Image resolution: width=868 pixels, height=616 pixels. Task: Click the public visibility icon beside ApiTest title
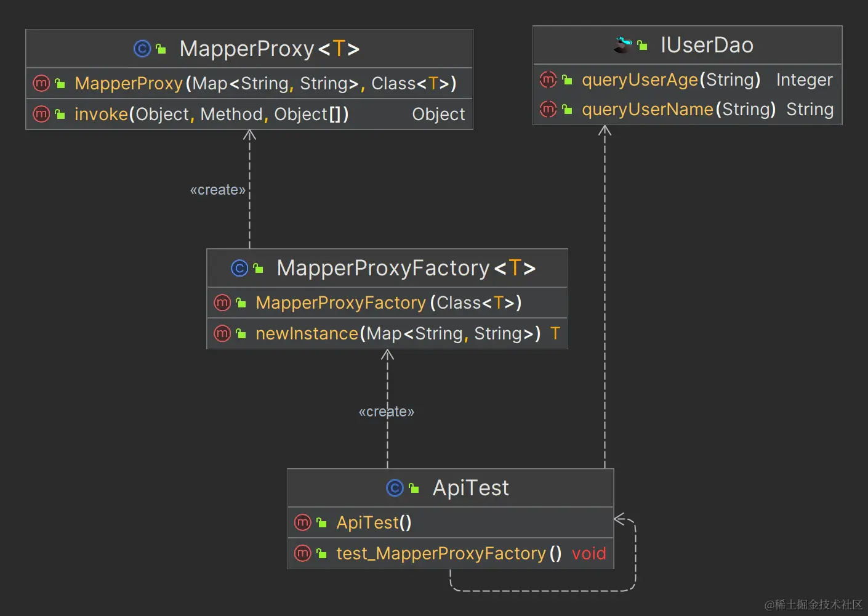[x=414, y=488]
